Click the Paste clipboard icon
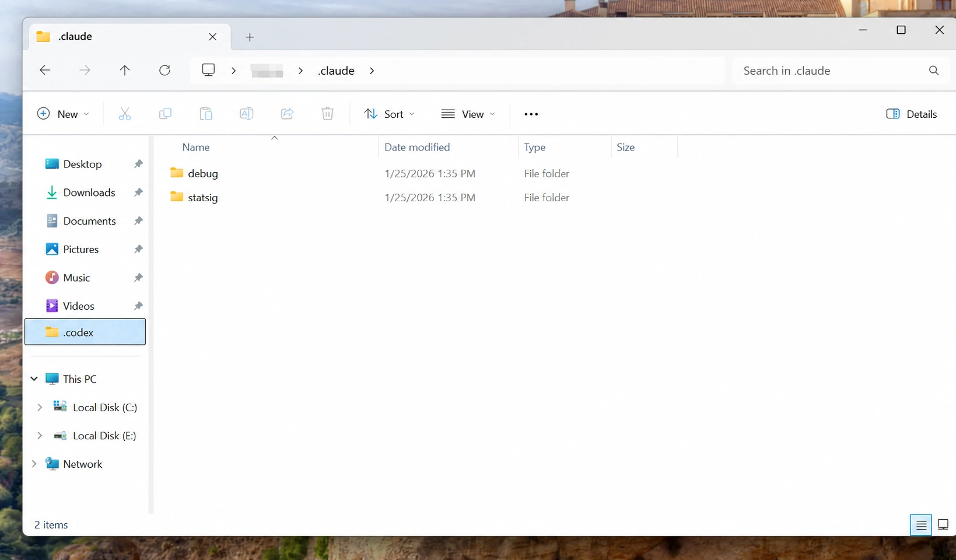 click(206, 114)
